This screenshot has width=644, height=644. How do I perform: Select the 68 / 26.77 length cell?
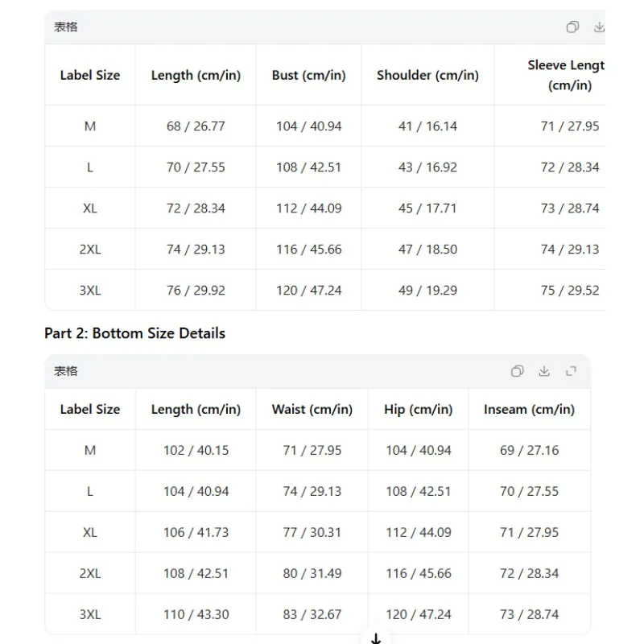[196, 126]
